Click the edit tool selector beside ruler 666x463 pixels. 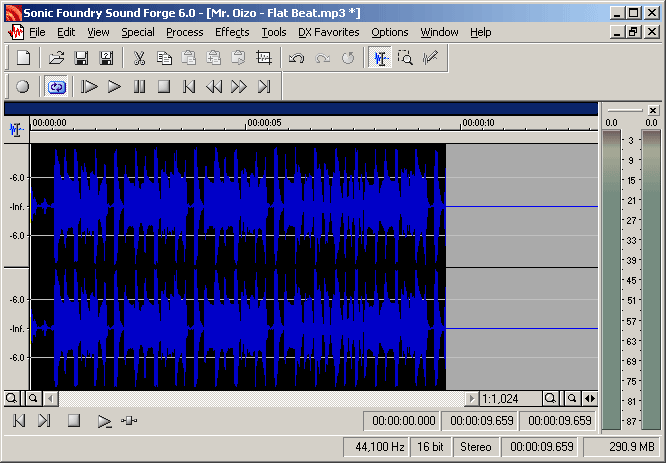16,130
